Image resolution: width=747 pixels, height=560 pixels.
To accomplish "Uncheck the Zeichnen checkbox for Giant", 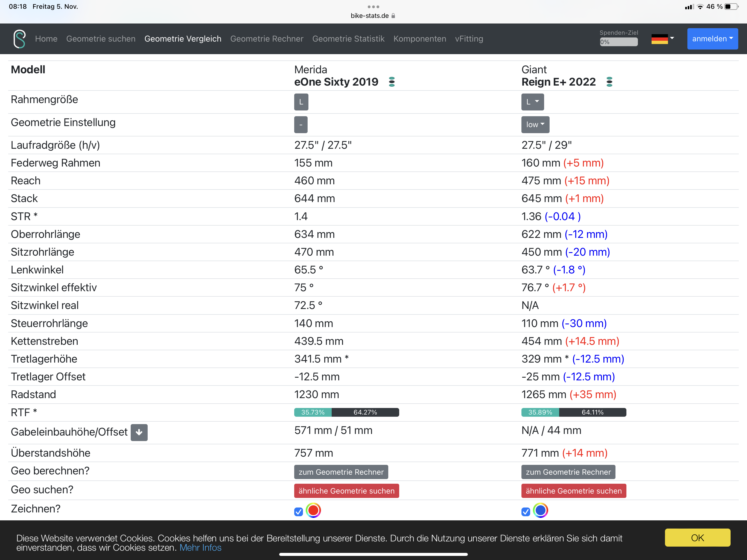I will pyautogui.click(x=526, y=512).
